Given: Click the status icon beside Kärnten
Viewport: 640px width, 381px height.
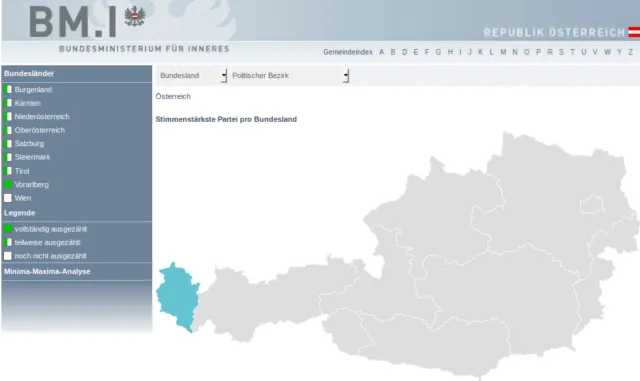Looking at the screenshot, I should point(8,103).
